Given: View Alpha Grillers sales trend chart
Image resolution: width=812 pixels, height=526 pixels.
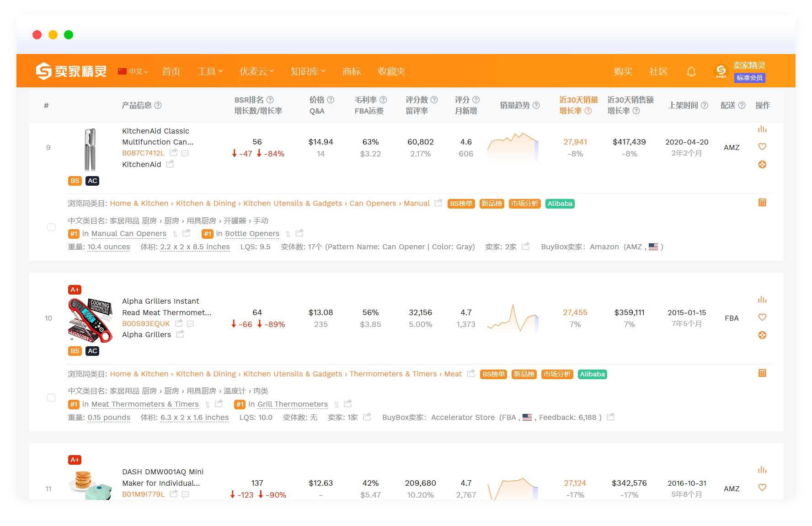Looking at the screenshot, I should [x=513, y=318].
